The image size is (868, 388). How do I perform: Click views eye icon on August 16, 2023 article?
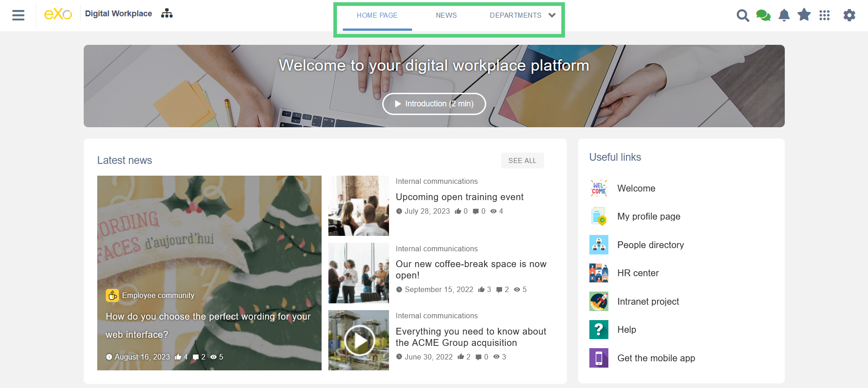[213, 357]
